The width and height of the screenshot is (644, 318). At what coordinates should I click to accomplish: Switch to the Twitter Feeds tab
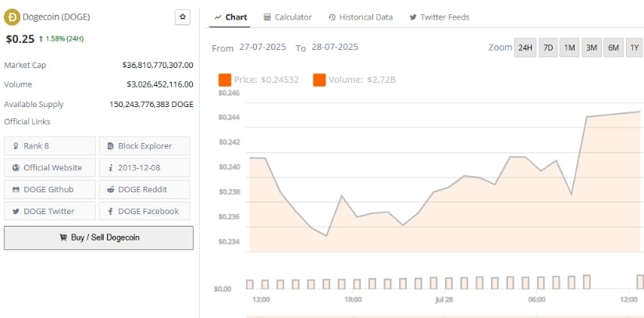tap(439, 17)
